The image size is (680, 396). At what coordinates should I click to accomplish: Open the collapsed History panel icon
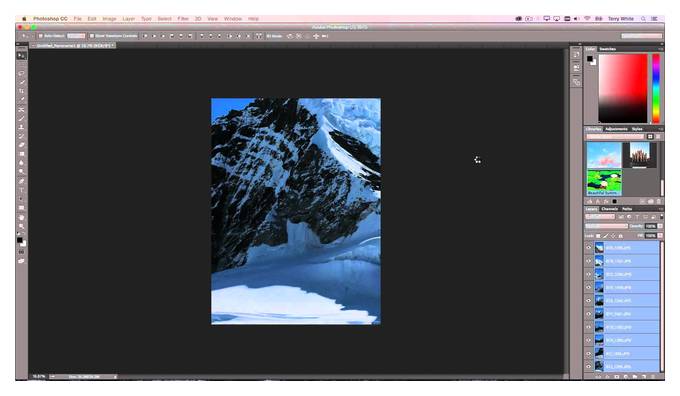click(x=576, y=55)
